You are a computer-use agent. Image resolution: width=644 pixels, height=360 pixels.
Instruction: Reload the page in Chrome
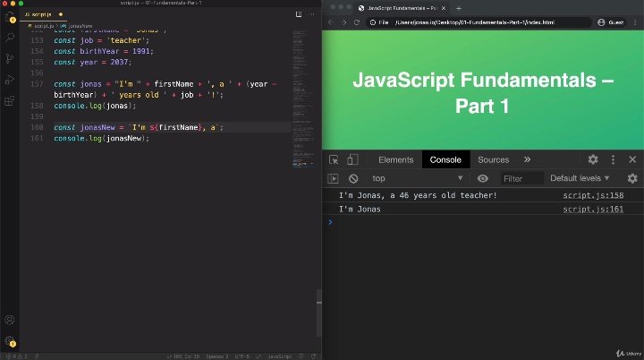coord(357,22)
